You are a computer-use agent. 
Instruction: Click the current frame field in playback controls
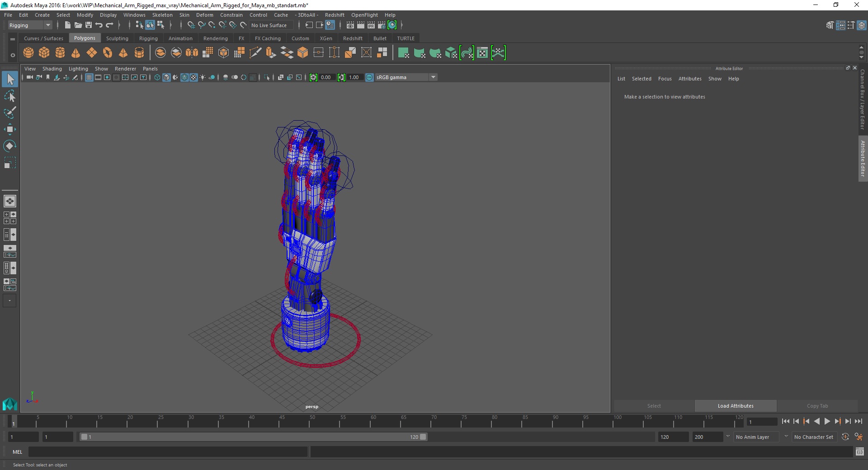(762, 422)
